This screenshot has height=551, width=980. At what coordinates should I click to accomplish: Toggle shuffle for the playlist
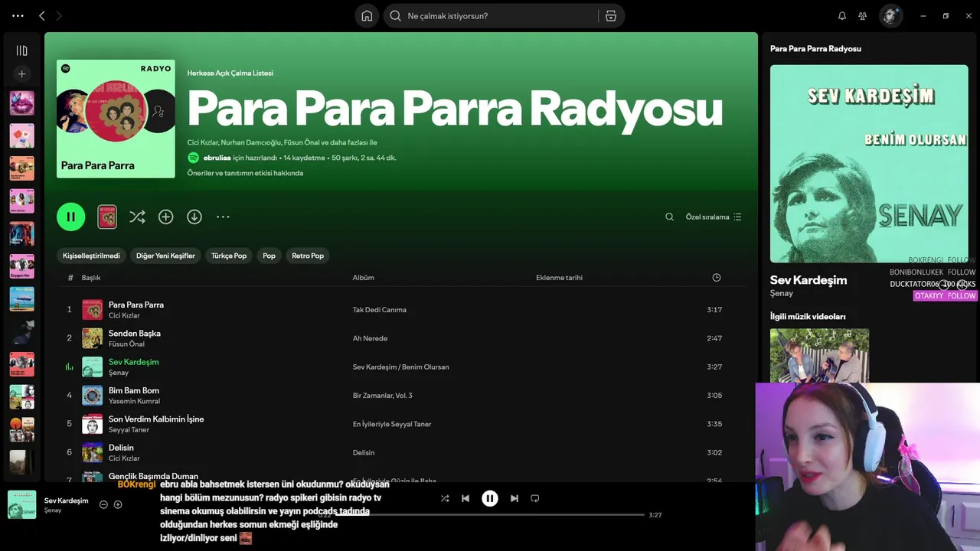point(137,217)
